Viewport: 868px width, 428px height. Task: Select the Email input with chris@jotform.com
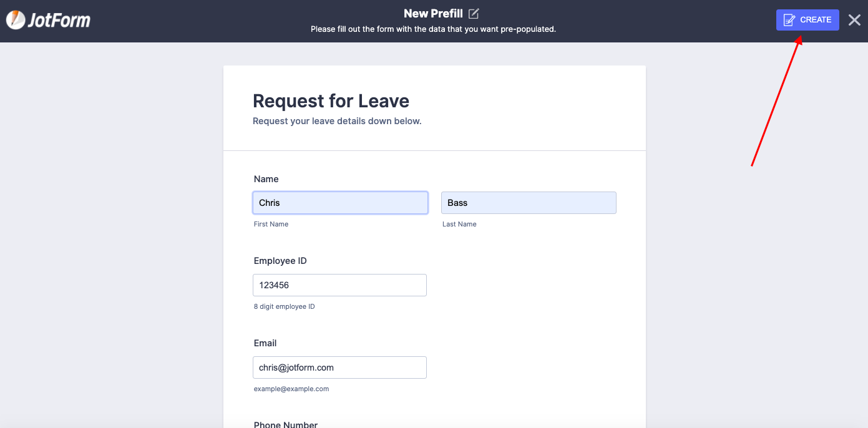click(x=339, y=367)
